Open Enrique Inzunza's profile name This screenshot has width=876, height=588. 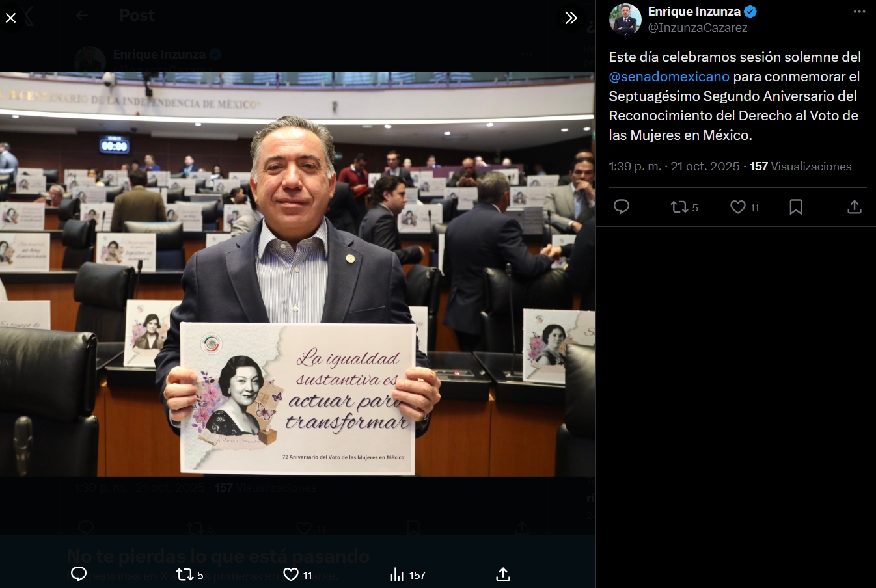click(x=694, y=12)
